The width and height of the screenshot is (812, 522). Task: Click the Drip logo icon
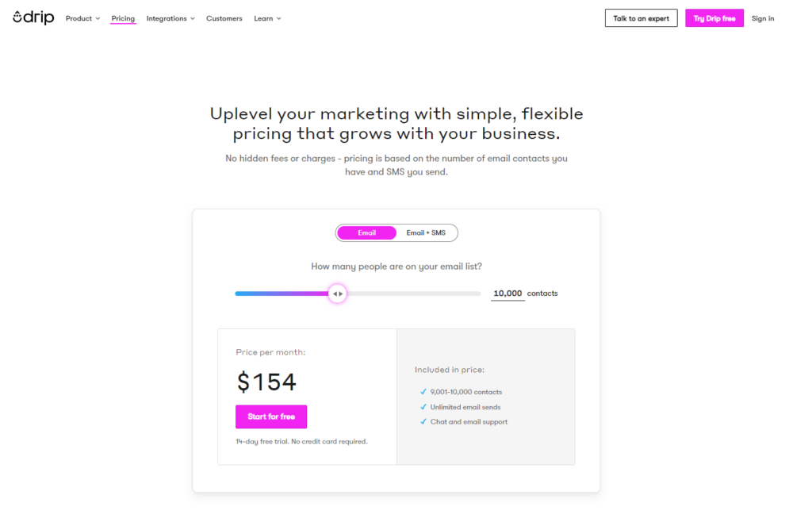[x=17, y=17]
